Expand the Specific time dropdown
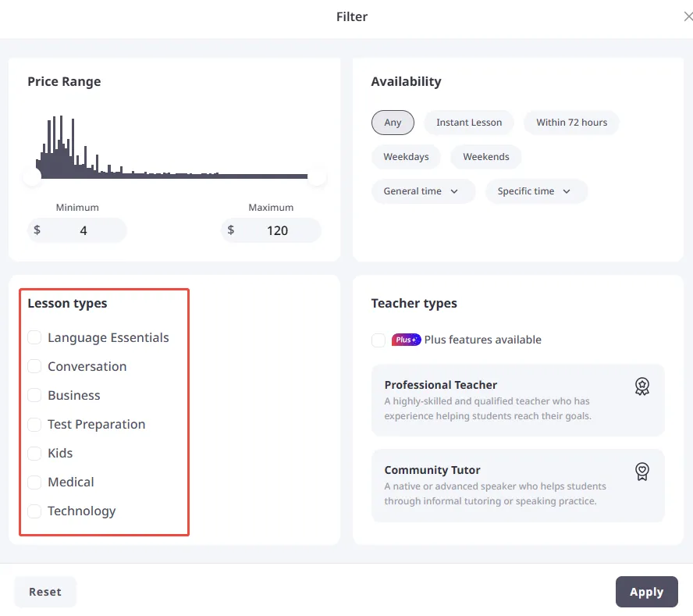The image size is (693, 616). tap(536, 191)
